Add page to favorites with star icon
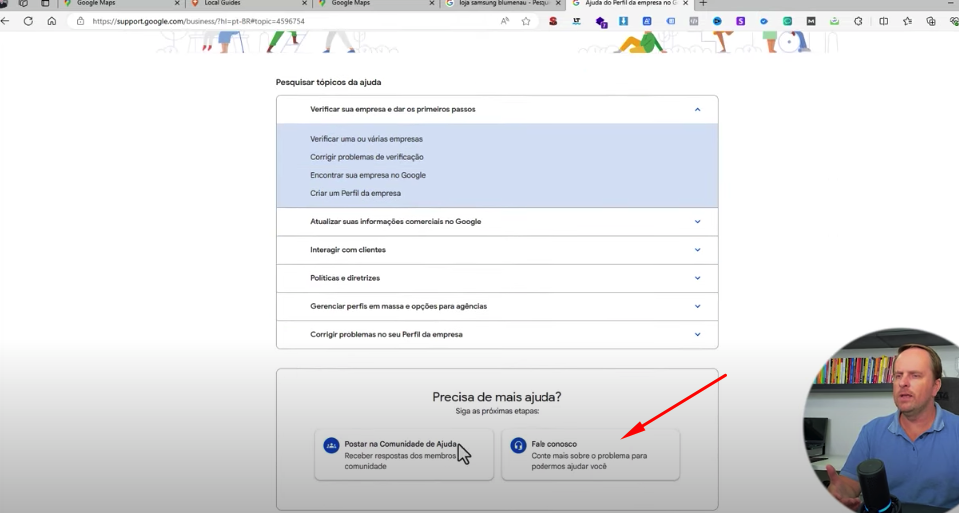The height and width of the screenshot is (513, 959). (526, 21)
